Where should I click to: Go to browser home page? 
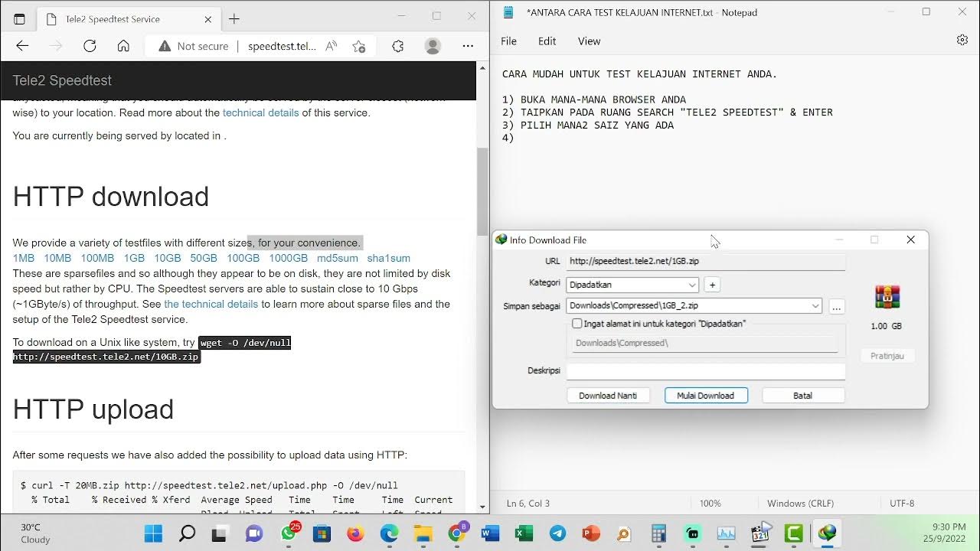[x=123, y=46]
